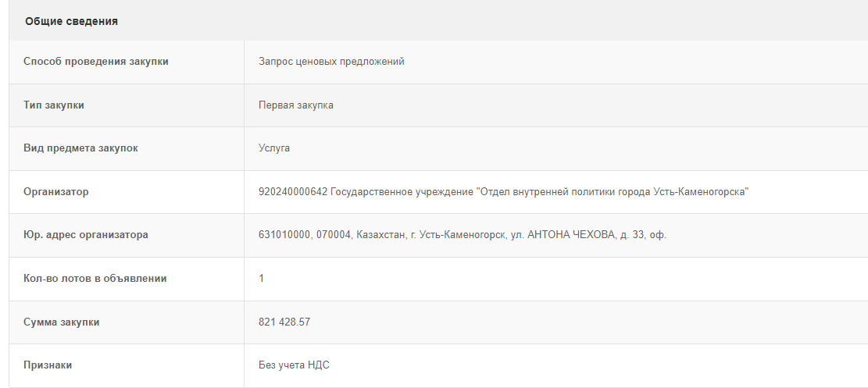Click the postal code 070004
This screenshot has width=868, height=388.
tap(334, 235)
